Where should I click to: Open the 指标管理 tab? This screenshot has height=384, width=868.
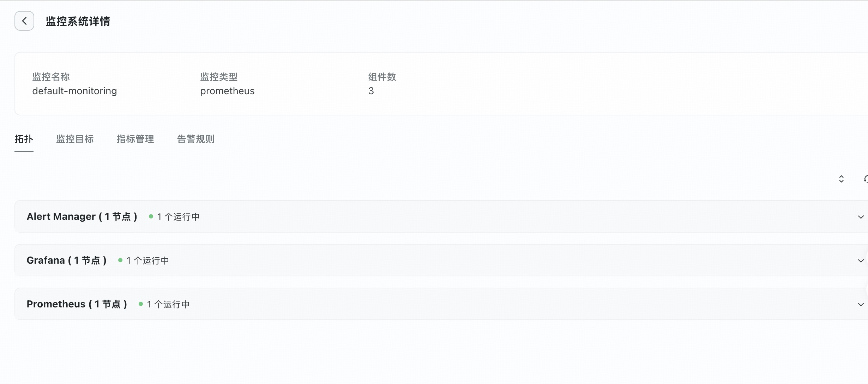pos(135,139)
